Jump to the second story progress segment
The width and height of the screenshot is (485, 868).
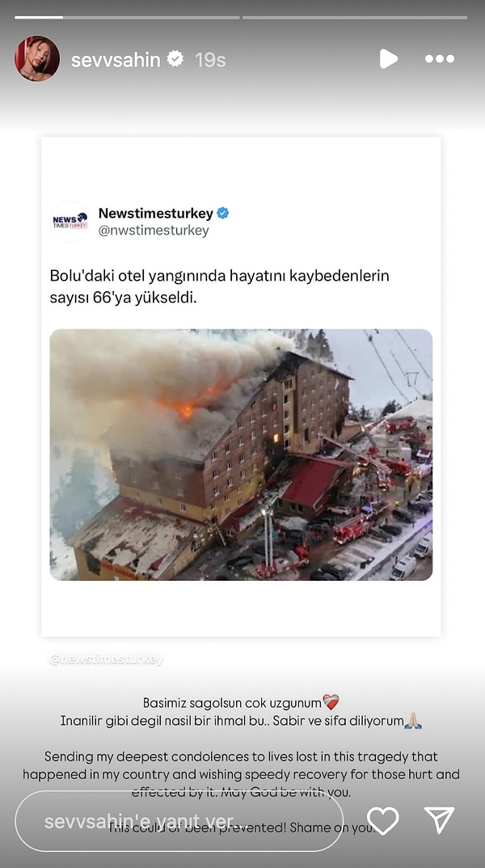(x=355, y=18)
